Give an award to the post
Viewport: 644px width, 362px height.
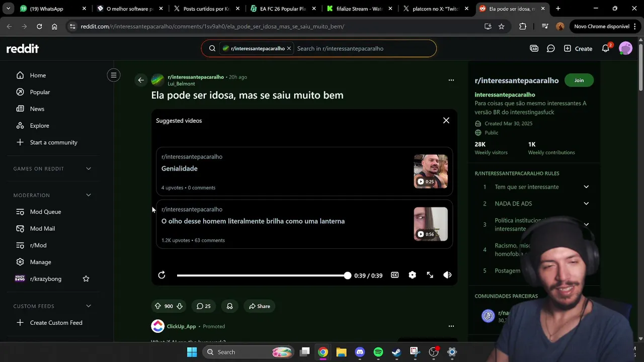[x=229, y=306]
